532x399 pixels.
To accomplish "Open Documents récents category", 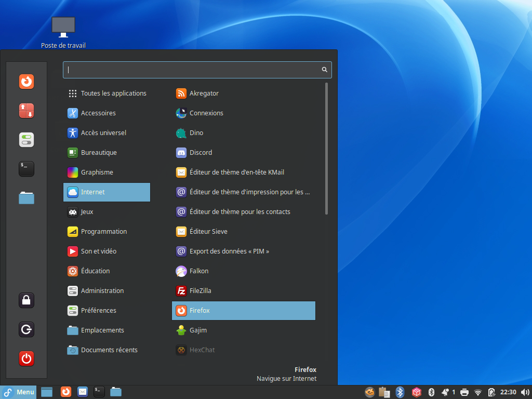I will [107, 350].
